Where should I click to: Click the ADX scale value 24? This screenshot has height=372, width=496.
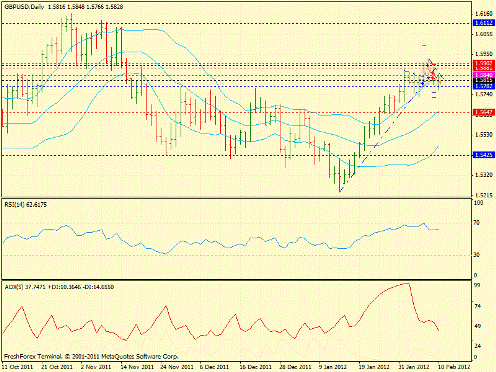pyautogui.click(x=477, y=346)
